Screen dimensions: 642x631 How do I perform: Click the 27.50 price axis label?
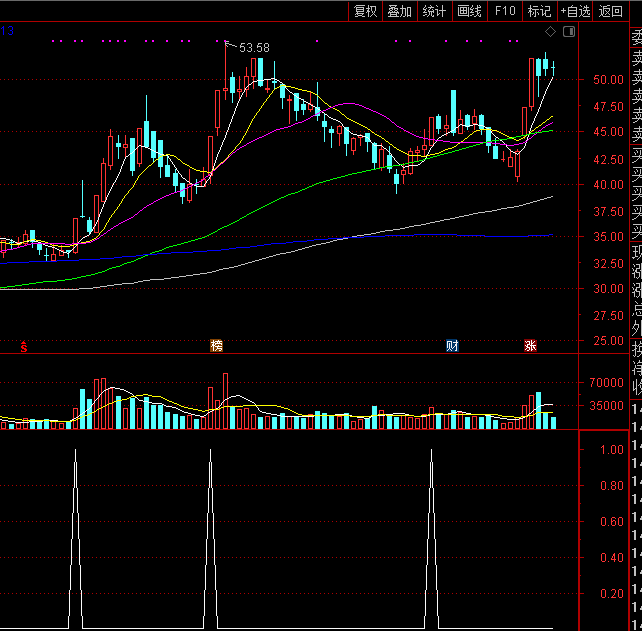coord(608,316)
